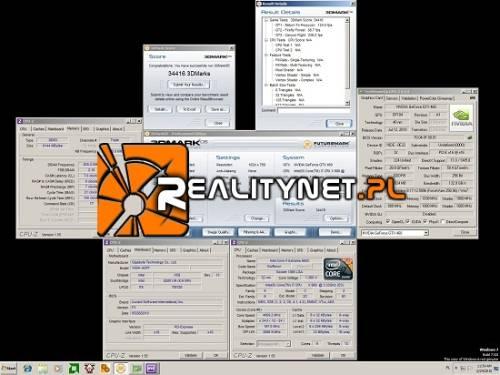Image resolution: width=500 pixels, height=375 pixels.
Task: Open the PowerColor Giveaway tab in GPU-Z
Action: coord(436,98)
